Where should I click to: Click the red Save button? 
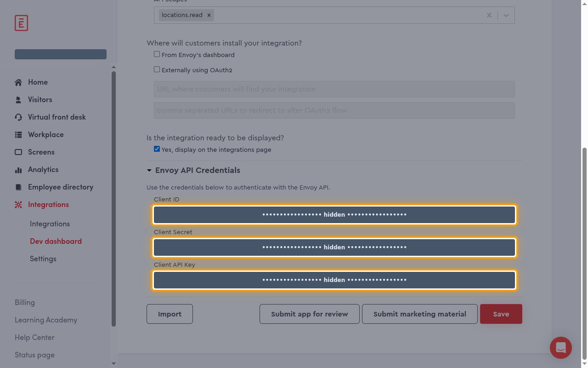point(501,314)
